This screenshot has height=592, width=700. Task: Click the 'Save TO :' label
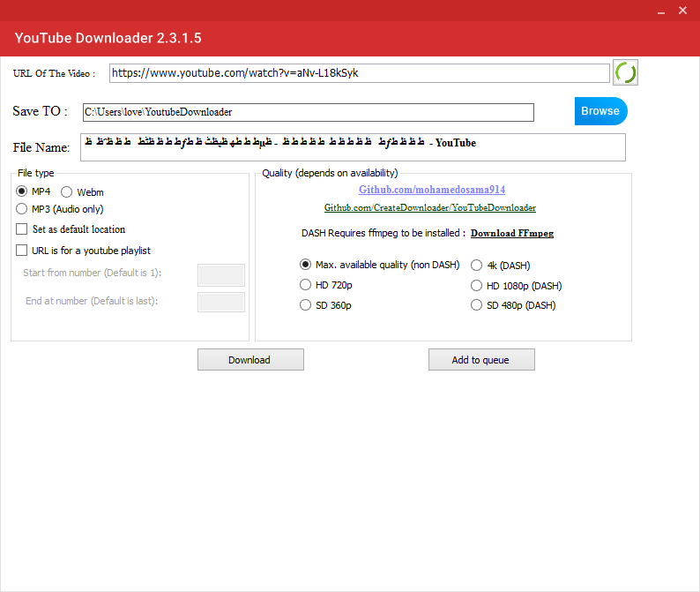[x=41, y=111]
